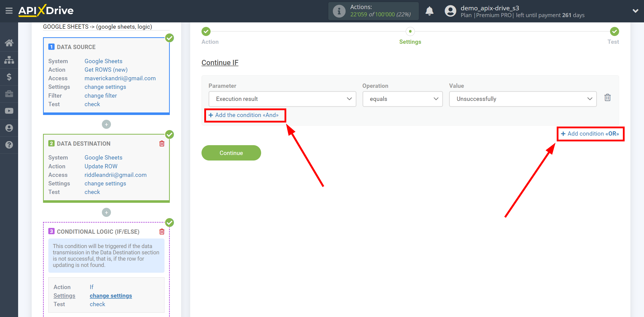Click Add the condition And button
This screenshot has width=644, height=317.
click(x=244, y=114)
